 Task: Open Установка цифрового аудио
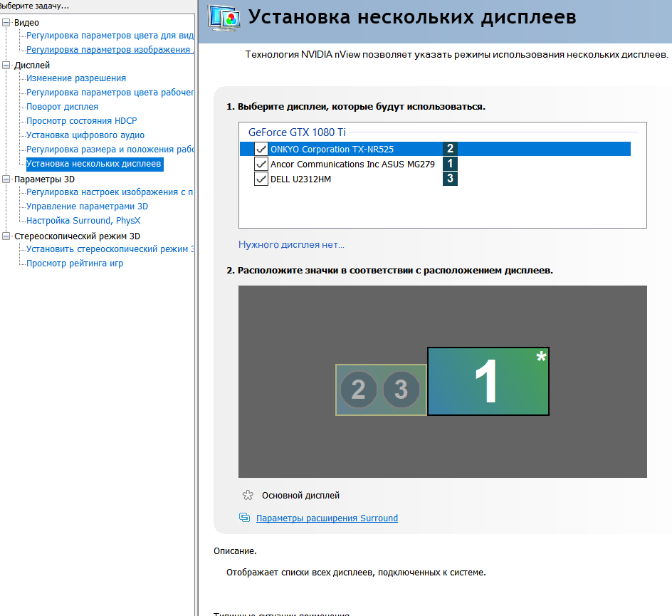[85, 135]
